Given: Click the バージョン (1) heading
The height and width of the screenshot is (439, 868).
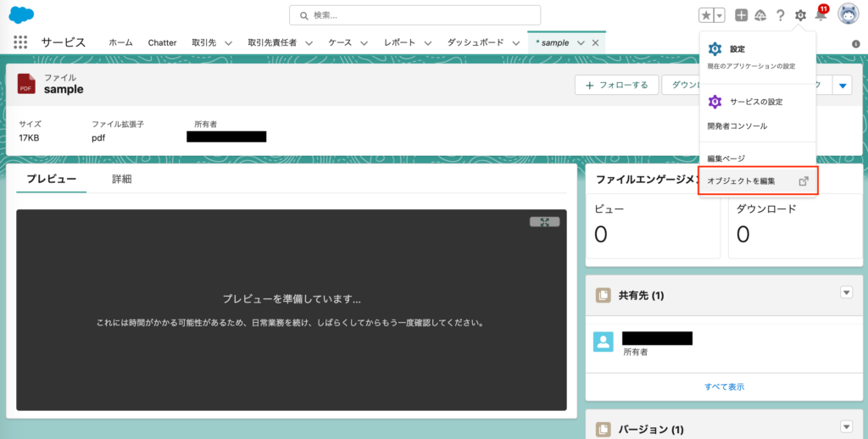Looking at the screenshot, I should point(651,429).
